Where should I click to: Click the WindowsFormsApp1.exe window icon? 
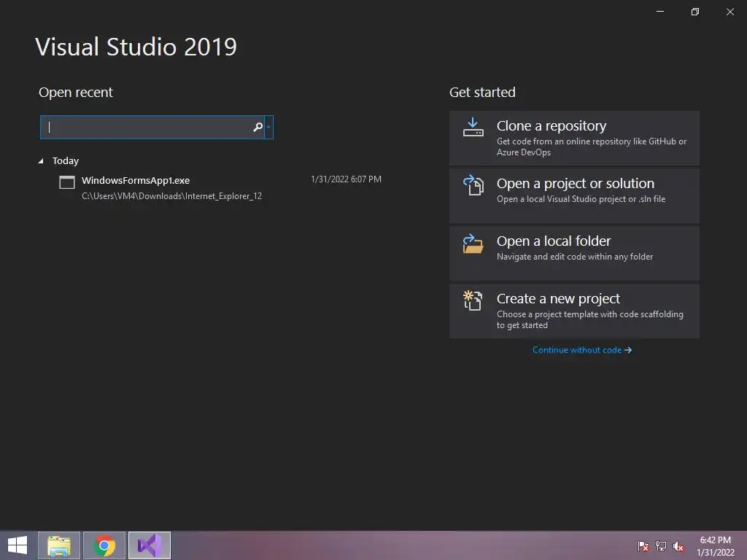(x=66, y=182)
